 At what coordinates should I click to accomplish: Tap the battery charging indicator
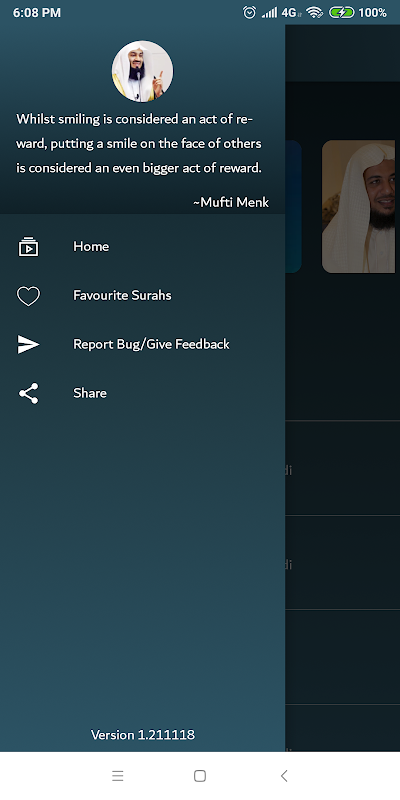pyautogui.click(x=341, y=13)
